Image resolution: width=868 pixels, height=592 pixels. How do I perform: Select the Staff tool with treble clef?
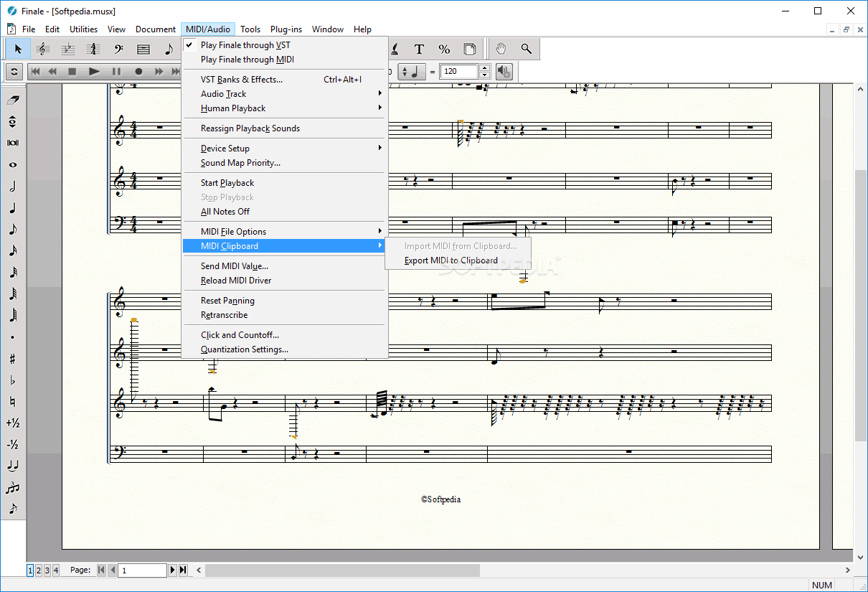pyautogui.click(x=42, y=49)
